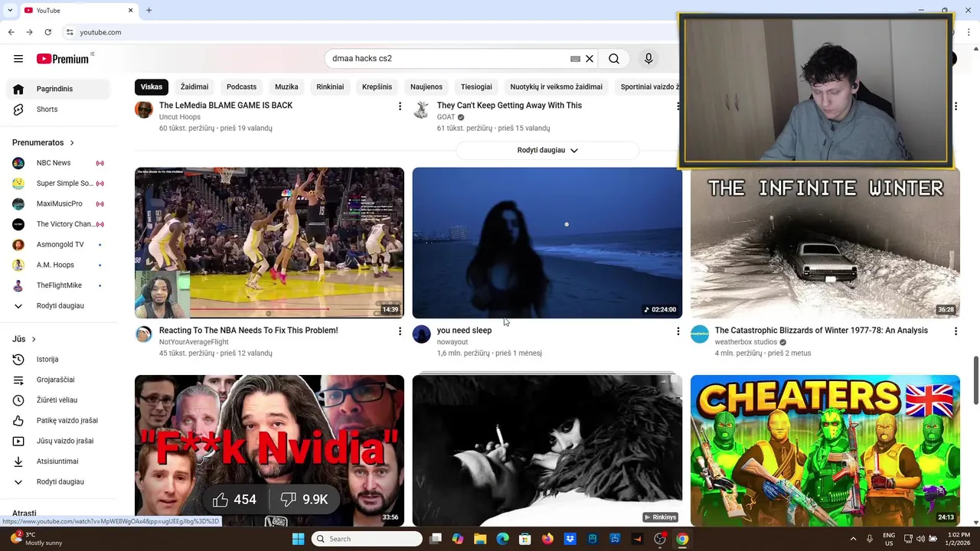Reload the page in browser toolbar
Screen dimensions: 980x551
pyautogui.click(x=47, y=32)
